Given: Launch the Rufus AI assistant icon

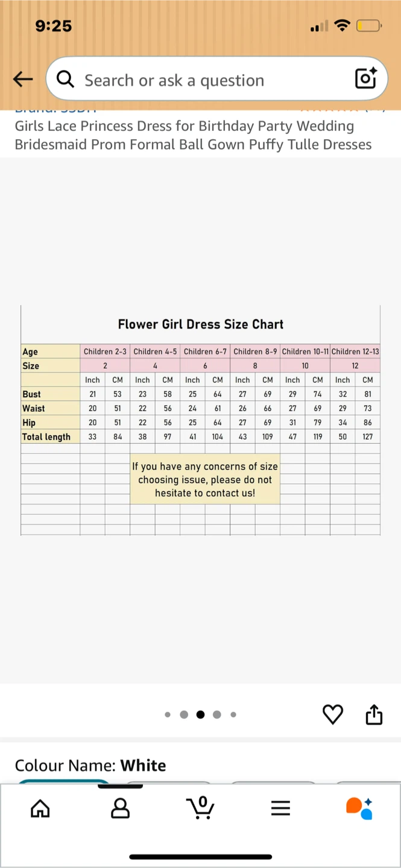Looking at the screenshot, I should (x=359, y=808).
